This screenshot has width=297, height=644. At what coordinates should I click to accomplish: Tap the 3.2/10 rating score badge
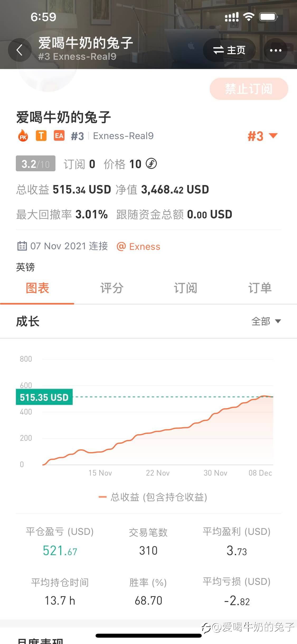[36, 164]
